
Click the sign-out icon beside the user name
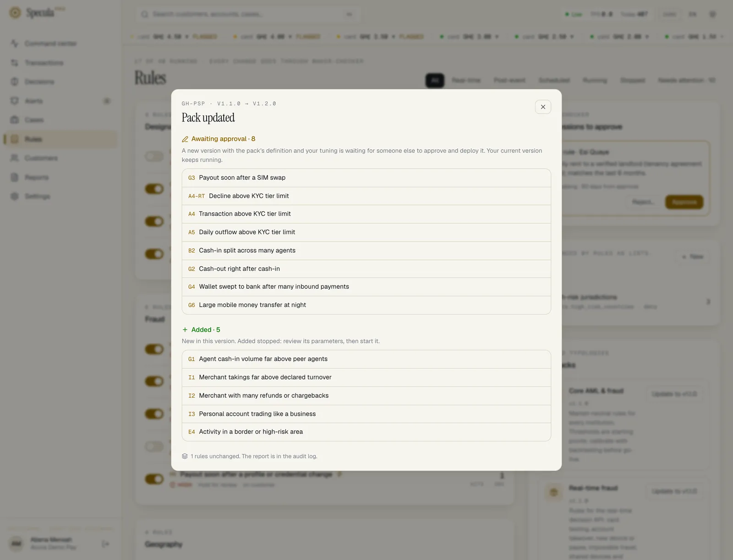pyautogui.click(x=105, y=544)
